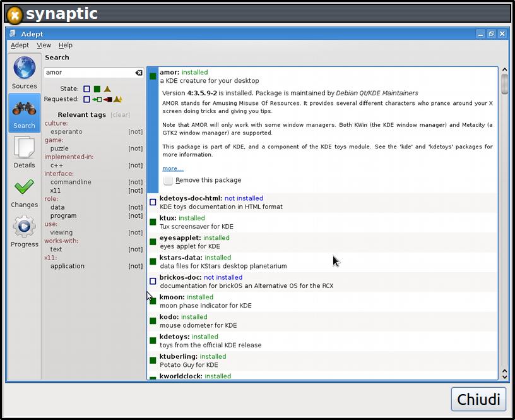515x420 pixels.
Task: Follow the more... link in amor description
Action: click(x=173, y=169)
